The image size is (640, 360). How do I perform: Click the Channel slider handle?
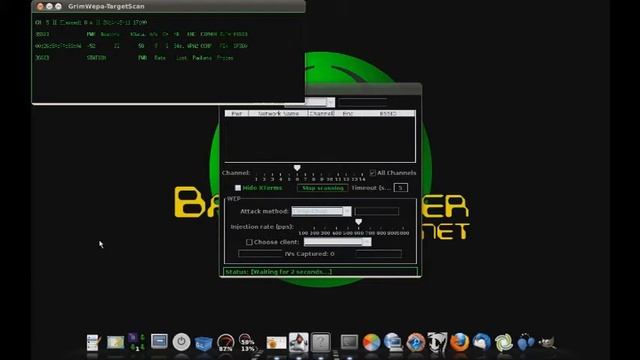(297, 168)
